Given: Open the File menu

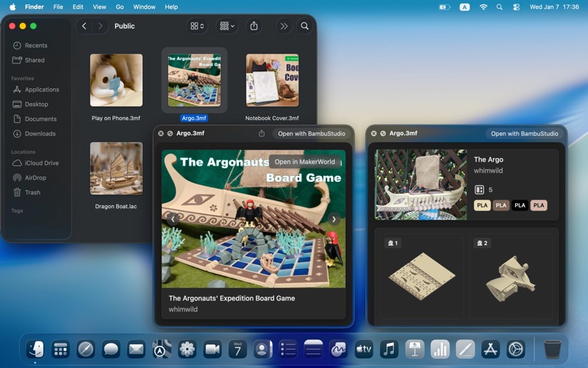Looking at the screenshot, I should [58, 7].
